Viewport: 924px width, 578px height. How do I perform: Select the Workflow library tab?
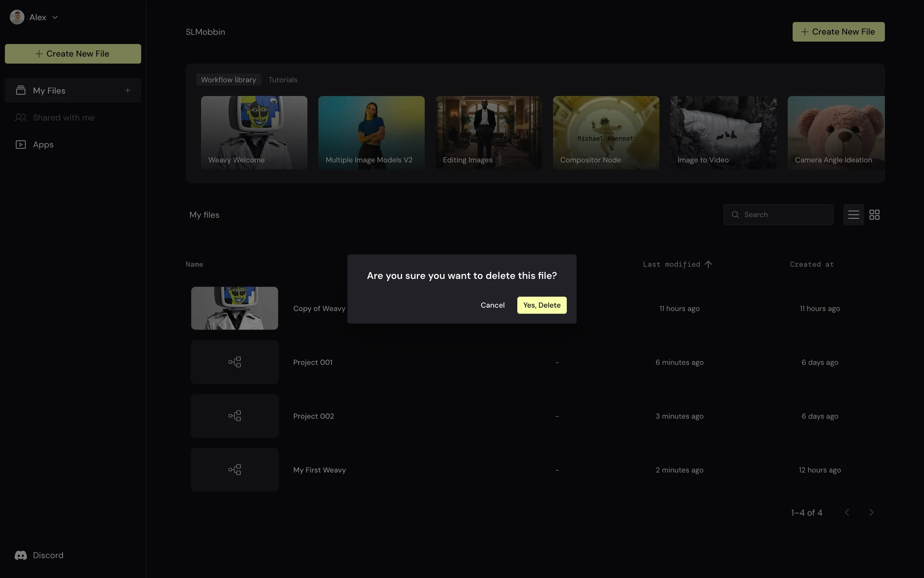[229, 80]
